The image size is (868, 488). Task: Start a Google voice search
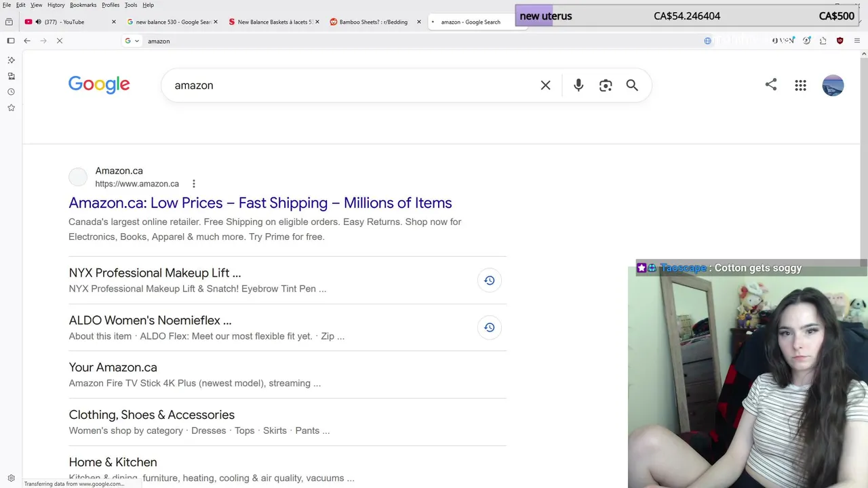(578, 85)
